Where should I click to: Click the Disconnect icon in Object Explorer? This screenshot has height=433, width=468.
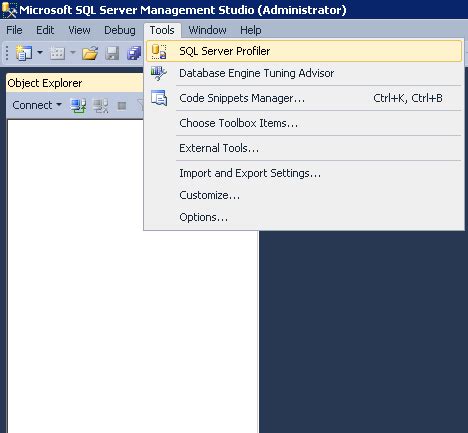point(100,105)
